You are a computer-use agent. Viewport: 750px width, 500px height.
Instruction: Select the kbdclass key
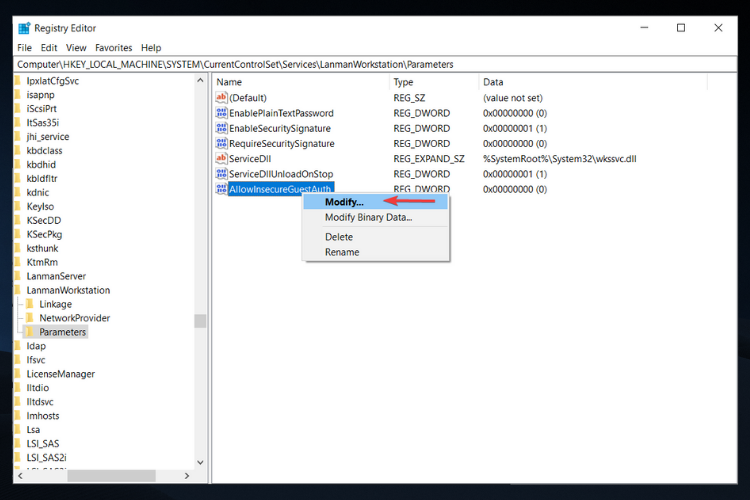tap(44, 151)
